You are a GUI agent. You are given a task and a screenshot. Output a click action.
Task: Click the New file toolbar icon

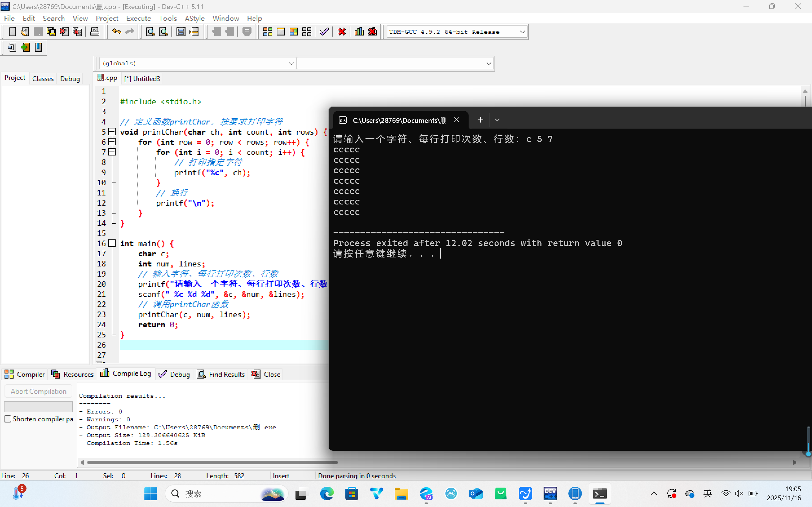[x=12, y=32]
